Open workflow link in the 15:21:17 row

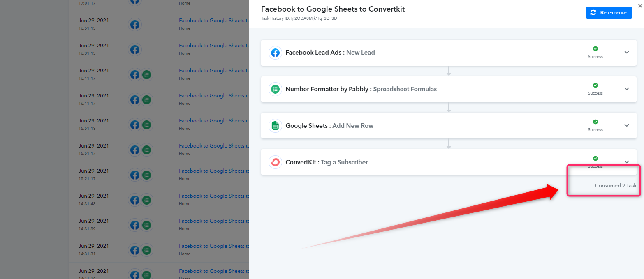[214, 171]
